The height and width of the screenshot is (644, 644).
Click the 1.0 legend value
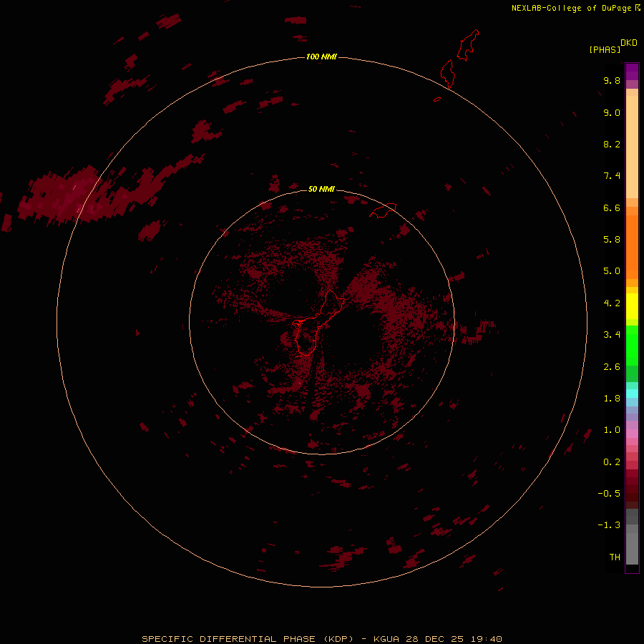tap(612, 430)
